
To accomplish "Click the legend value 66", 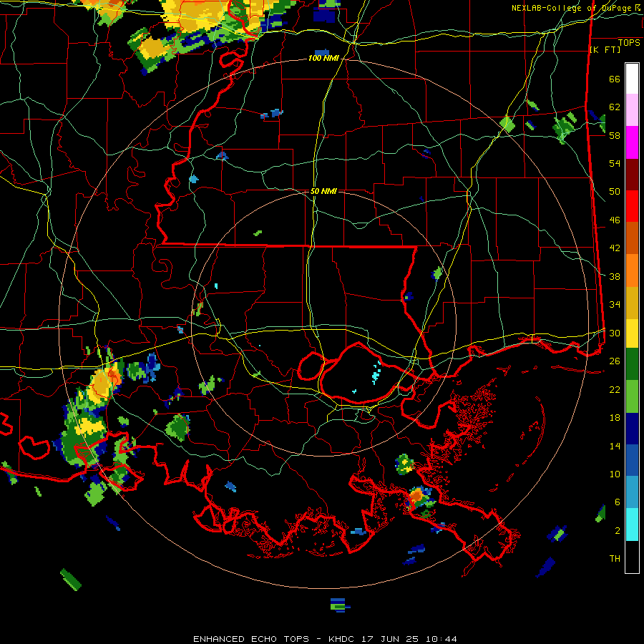I will click(x=615, y=79).
